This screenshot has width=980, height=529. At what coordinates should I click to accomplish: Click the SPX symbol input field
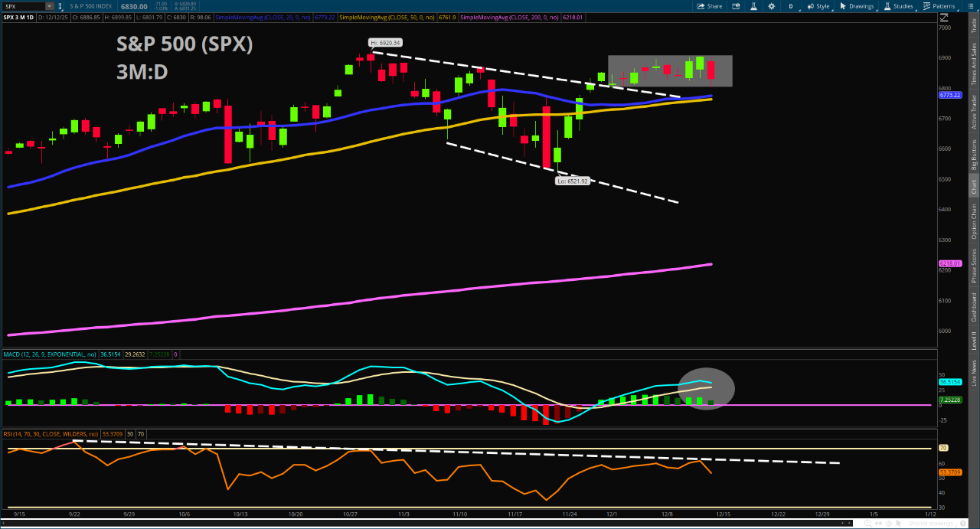pos(23,6)
